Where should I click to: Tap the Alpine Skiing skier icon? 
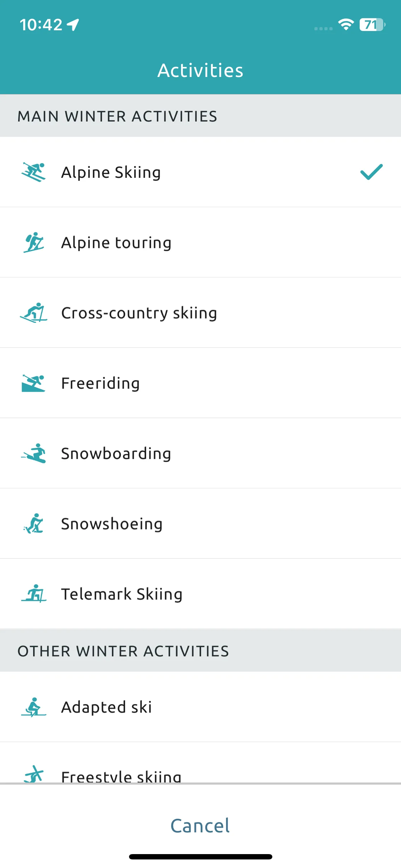click(x=34, y=172)
